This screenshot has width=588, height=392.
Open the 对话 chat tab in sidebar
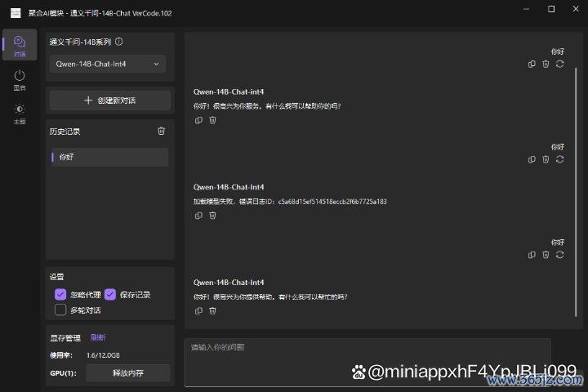click(x=20, y=45)
